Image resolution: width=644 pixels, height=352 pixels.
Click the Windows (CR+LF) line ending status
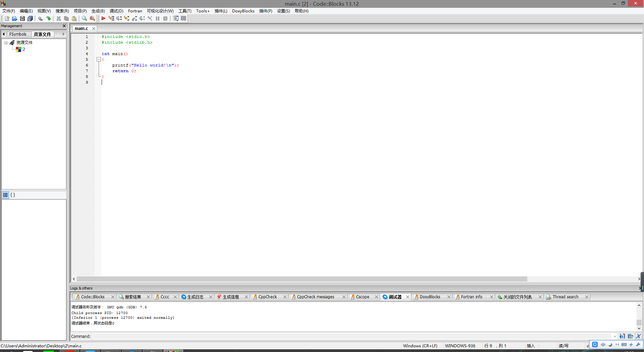(x=420, y=346)
